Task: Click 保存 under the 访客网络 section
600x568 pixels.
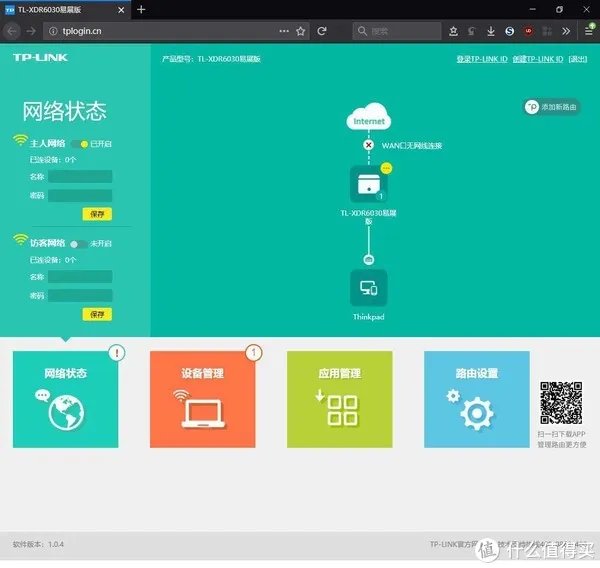Action: pos(97,314)
